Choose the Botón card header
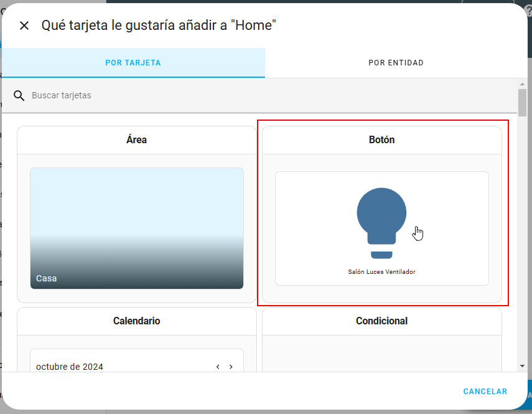Viewport: 532px width, 414px height. tap(381, 140)
